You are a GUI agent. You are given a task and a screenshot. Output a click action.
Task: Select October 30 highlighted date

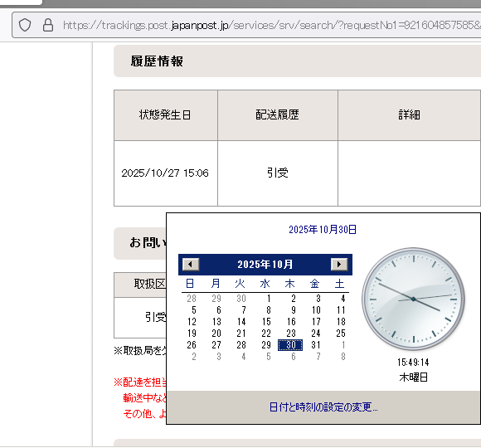pyautogui.click(x=290, y=345)
